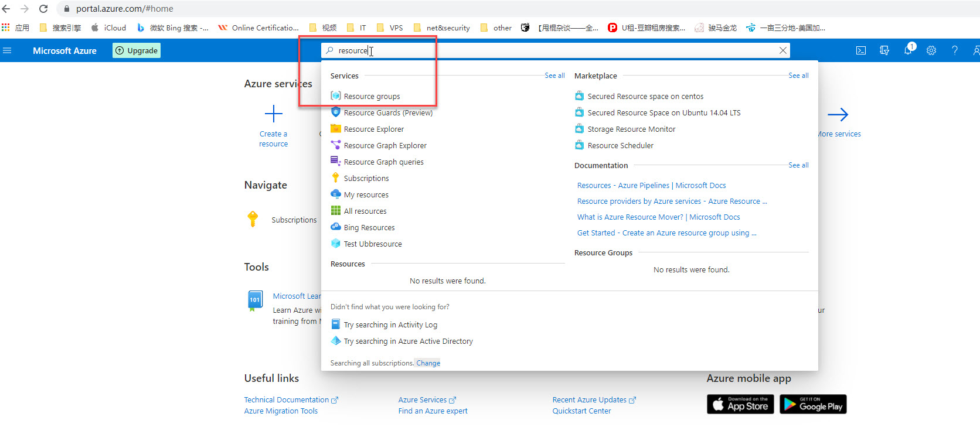Open portal Settings gear

pyautogui.click(x=931, y=51)
